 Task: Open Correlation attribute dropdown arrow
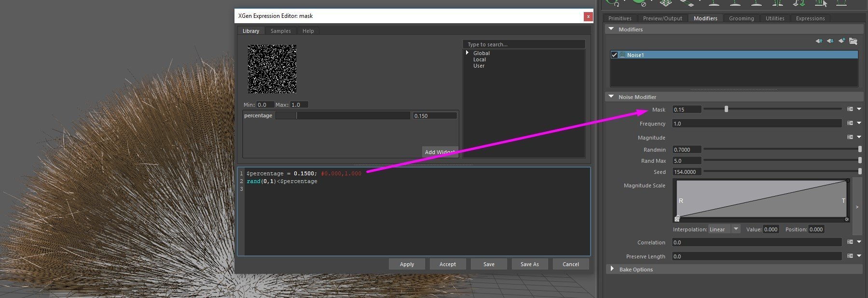click(x=859, y=242)
